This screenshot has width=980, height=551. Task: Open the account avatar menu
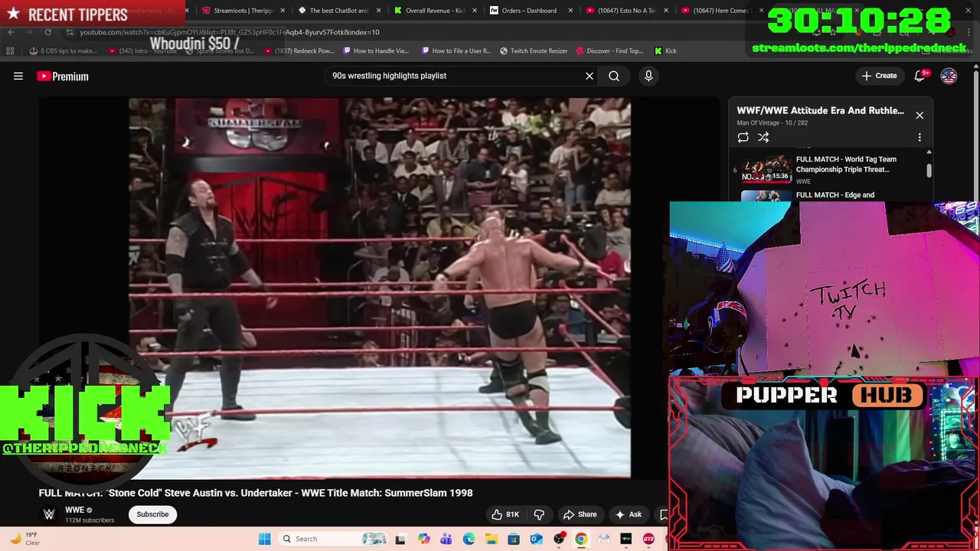point(949,76)
